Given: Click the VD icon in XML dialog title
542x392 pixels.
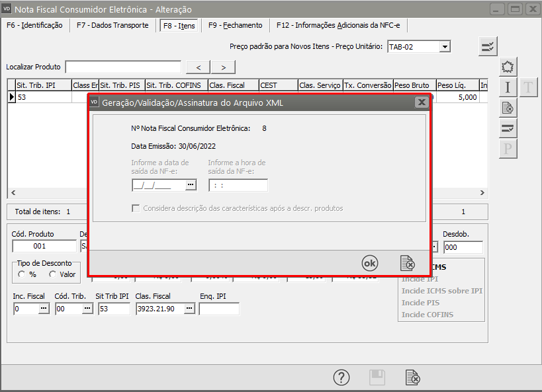Looking at the screenshot, I should (x=94, y=102).
